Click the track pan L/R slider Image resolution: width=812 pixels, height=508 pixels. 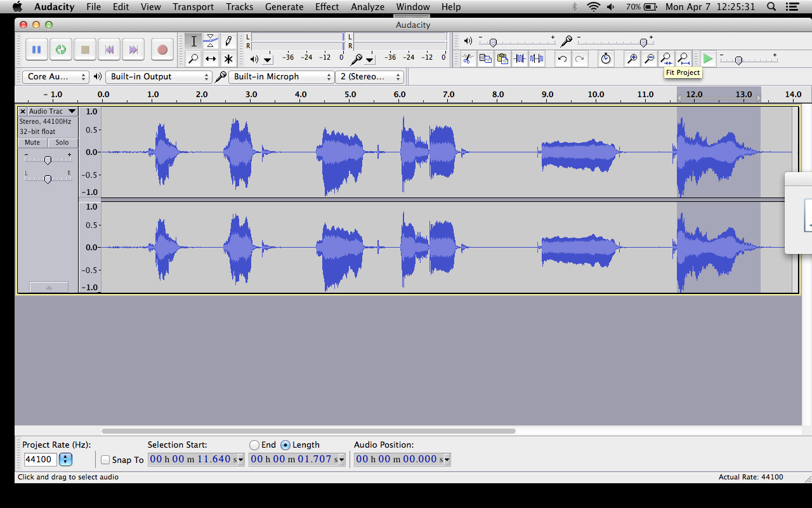coord(48,178)
